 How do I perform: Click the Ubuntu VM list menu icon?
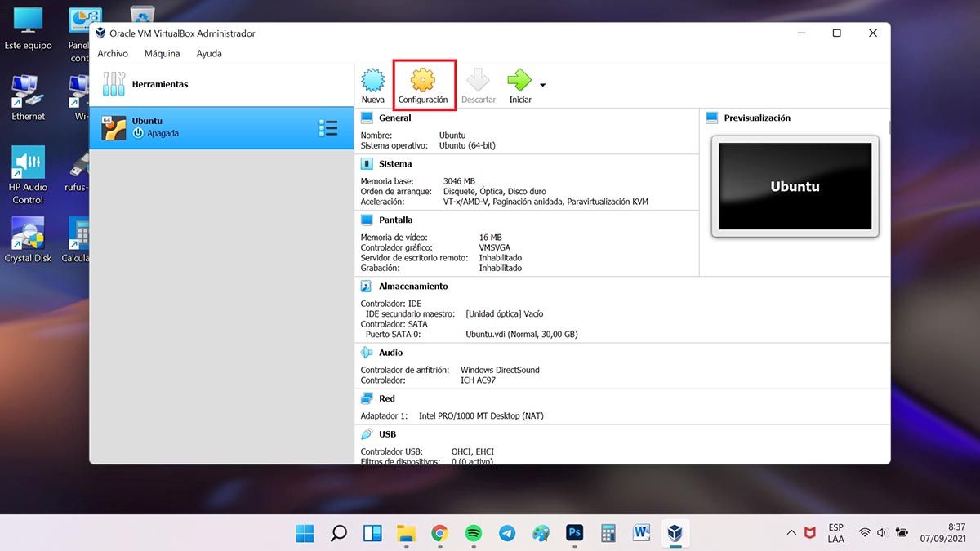pyautogui.click(x=327, y=128)
